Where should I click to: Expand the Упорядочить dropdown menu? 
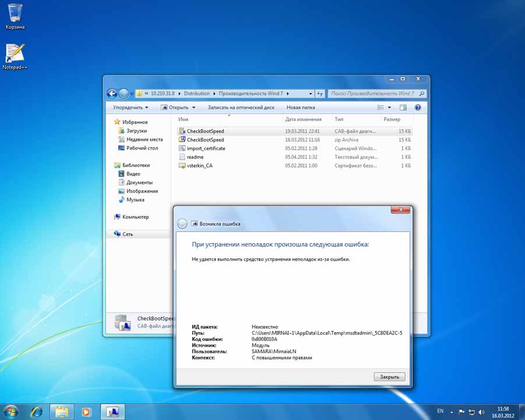[x=130, y=108]
